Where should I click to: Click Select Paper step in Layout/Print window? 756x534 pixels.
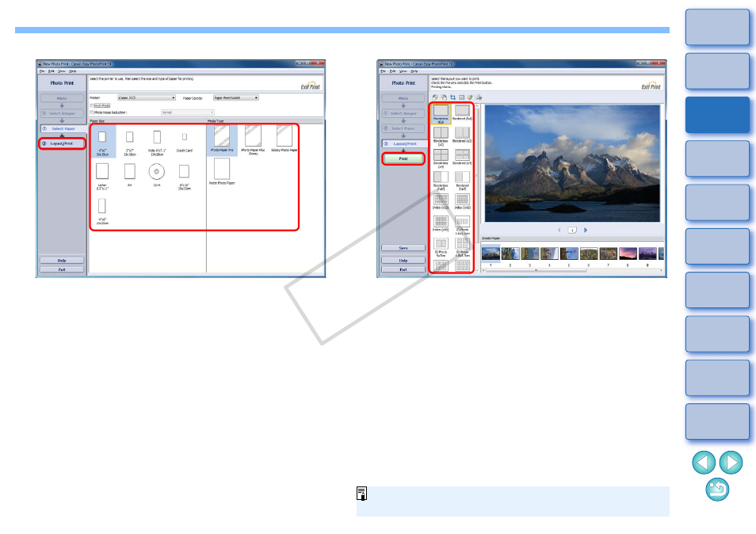click(x=403, y=128)
